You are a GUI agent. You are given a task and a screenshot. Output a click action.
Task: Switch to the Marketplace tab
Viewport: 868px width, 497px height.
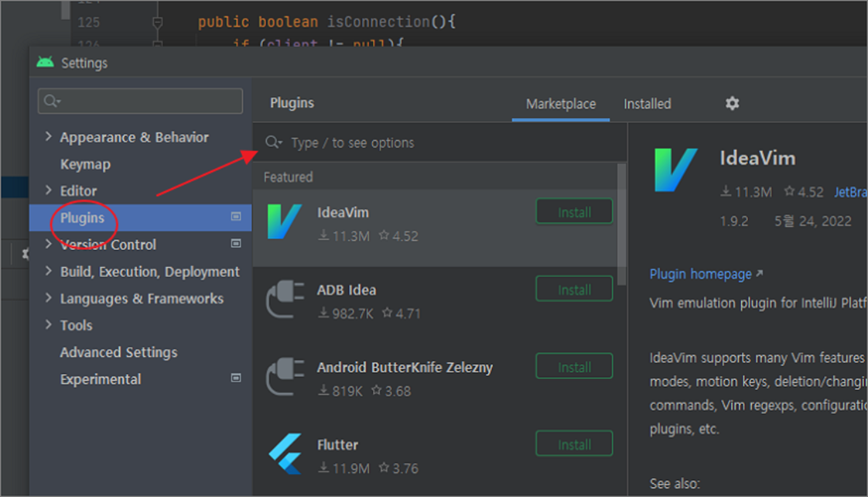pos(561,104)
